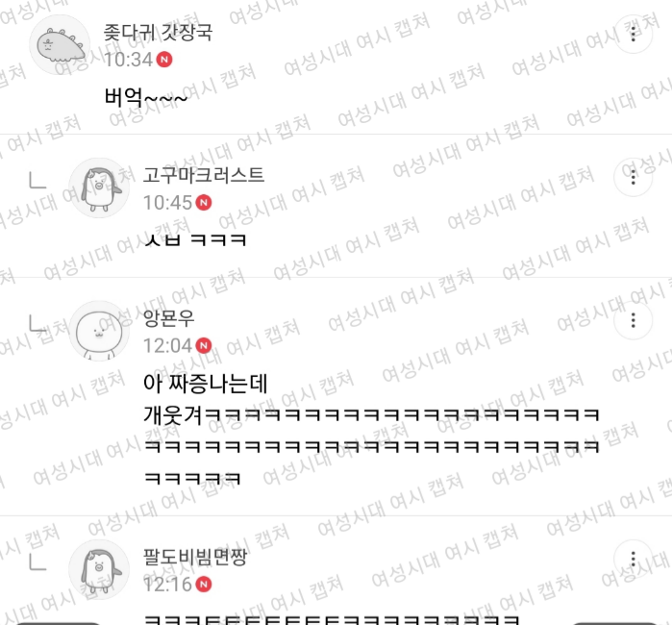
Task: Tap 앙묜우 round face avatar
Action: (99, 331)
